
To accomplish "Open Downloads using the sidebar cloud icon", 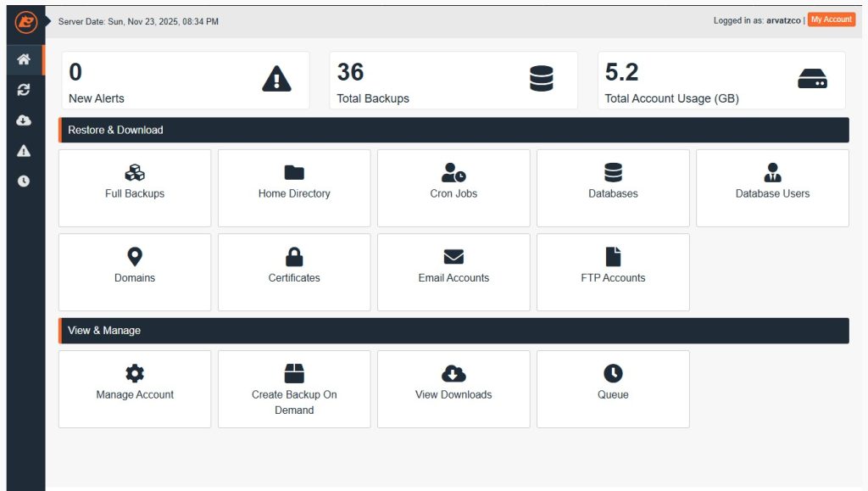I will pyautogui.click(x=25, y=120).
